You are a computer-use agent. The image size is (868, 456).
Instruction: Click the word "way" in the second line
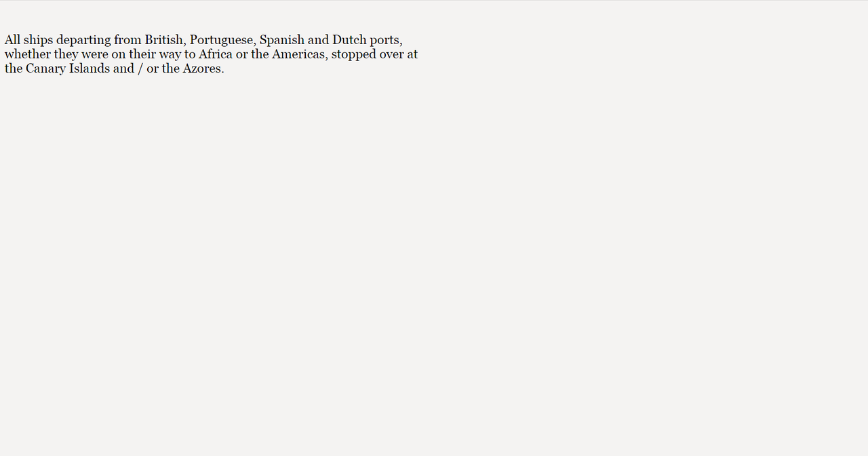(x=170, y=56)
